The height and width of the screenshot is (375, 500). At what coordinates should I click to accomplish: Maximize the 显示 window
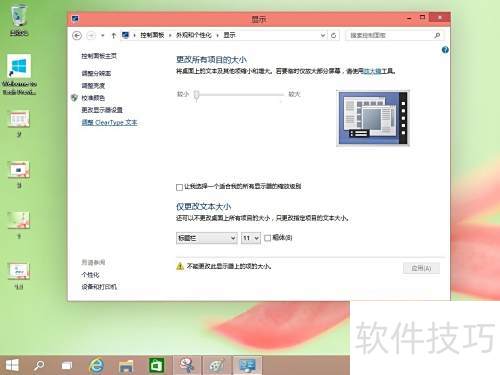click(x=422, y=17)
